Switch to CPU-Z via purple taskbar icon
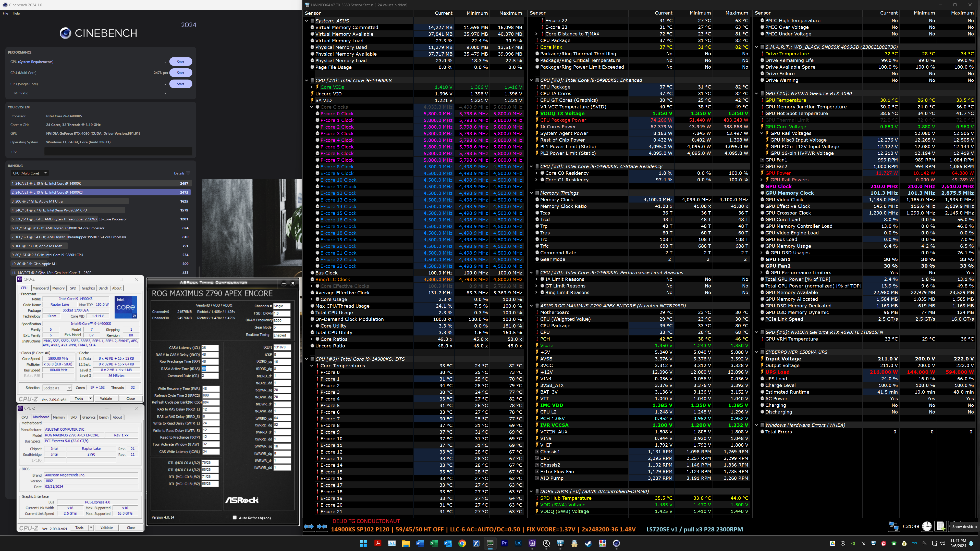The height and width of the screenshot is (551, 980). click(x=532, y=543)
